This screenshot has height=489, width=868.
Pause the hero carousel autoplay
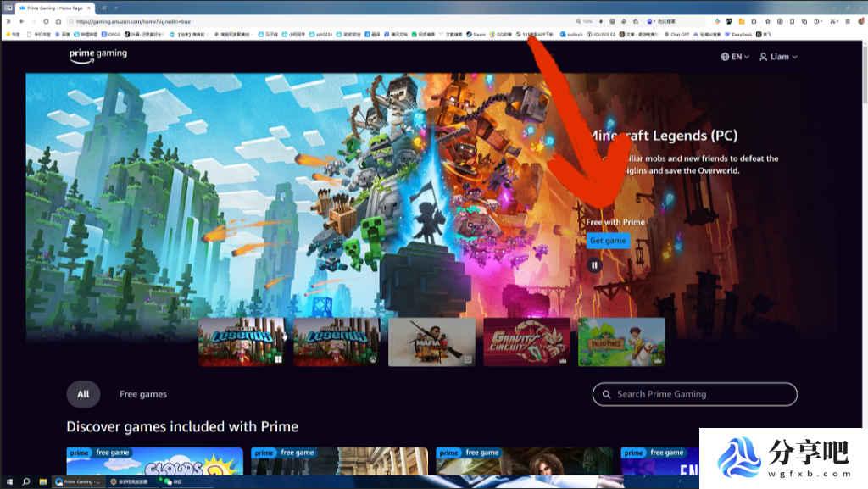tap(594, 265)
